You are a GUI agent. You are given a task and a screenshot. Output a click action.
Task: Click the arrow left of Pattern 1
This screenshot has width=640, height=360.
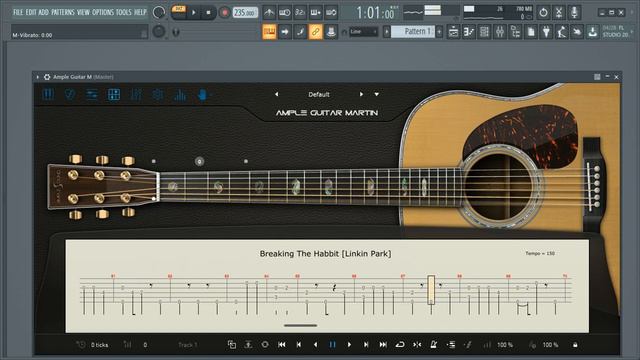[387, 31]
